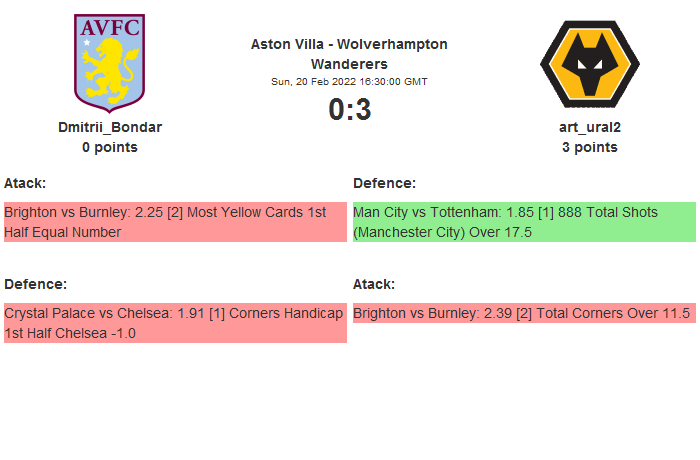Select the Brighton vs Burnley yellow cards bet

175,222
